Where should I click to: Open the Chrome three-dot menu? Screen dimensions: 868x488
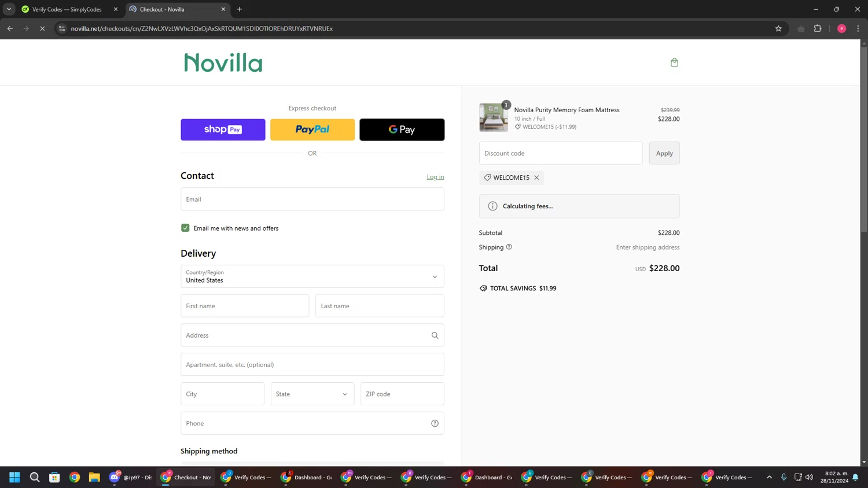pos(858,28)
